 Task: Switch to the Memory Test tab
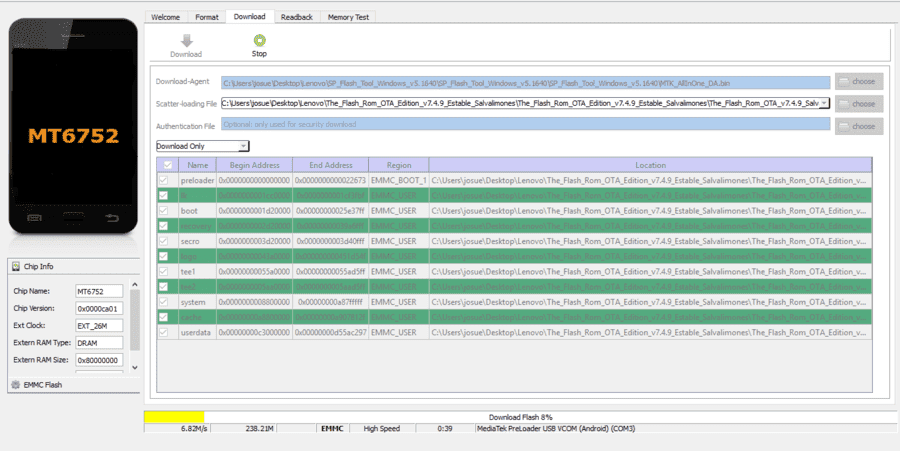[x=348, y=17]
